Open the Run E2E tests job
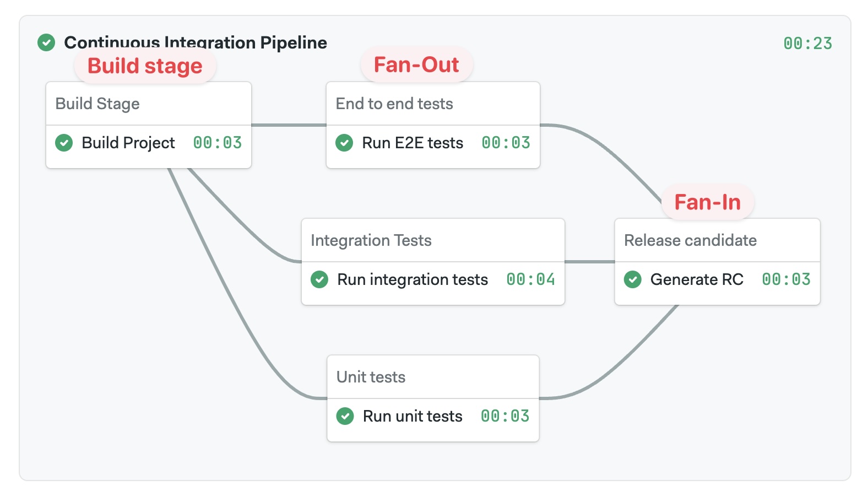This screenshot has height=496, width=868. (413, 143)
